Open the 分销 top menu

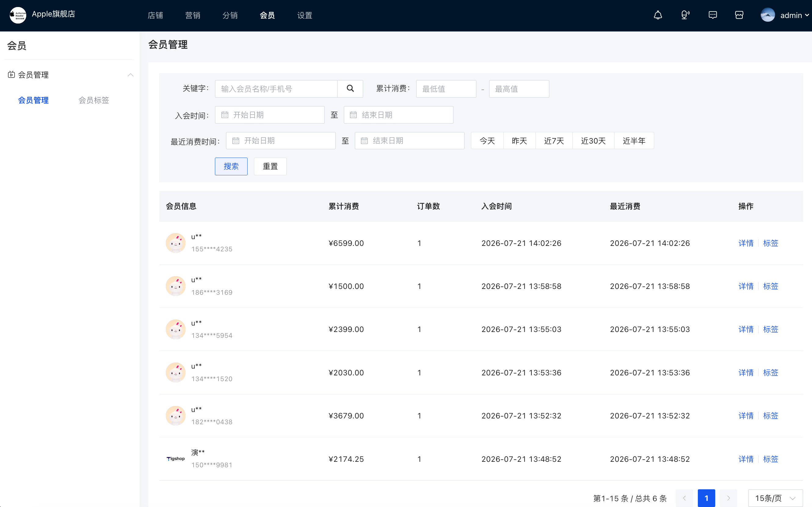point(230,15)
